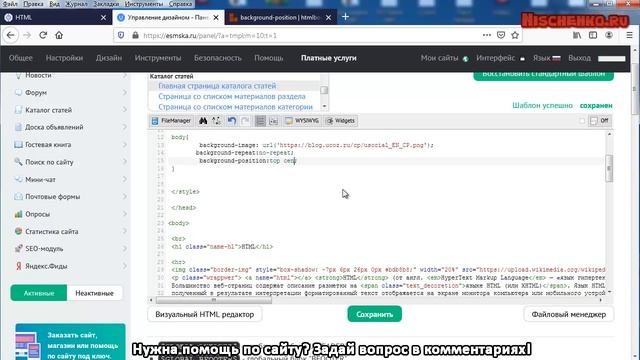Tick the small checkbox beside Off
640x360 pixels.
tap(582, 121)
